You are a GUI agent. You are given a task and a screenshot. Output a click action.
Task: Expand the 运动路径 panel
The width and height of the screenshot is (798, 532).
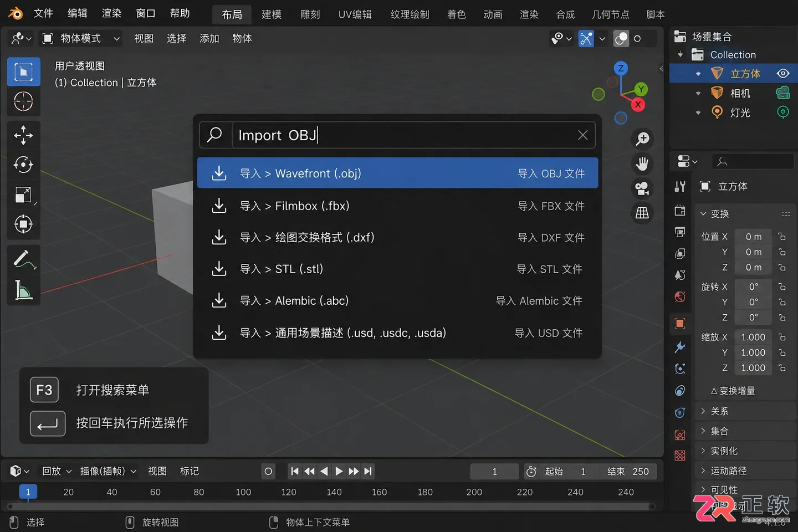(x=745, y=470)
